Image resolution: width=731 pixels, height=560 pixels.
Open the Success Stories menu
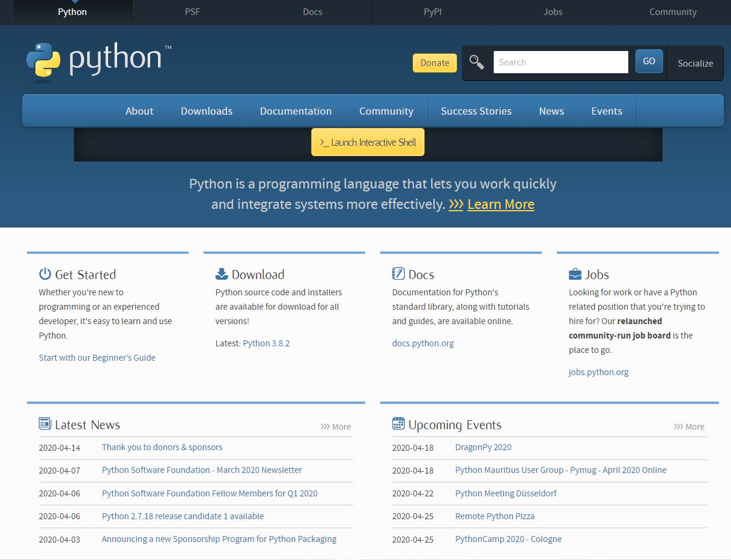pos(476,111)
